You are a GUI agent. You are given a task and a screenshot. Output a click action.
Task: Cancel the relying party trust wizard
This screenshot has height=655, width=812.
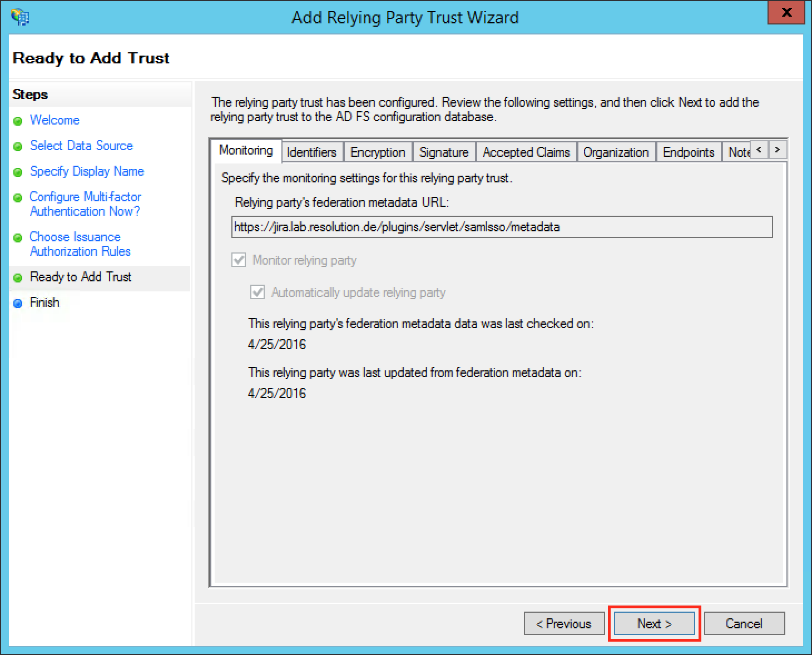[744, 624]
